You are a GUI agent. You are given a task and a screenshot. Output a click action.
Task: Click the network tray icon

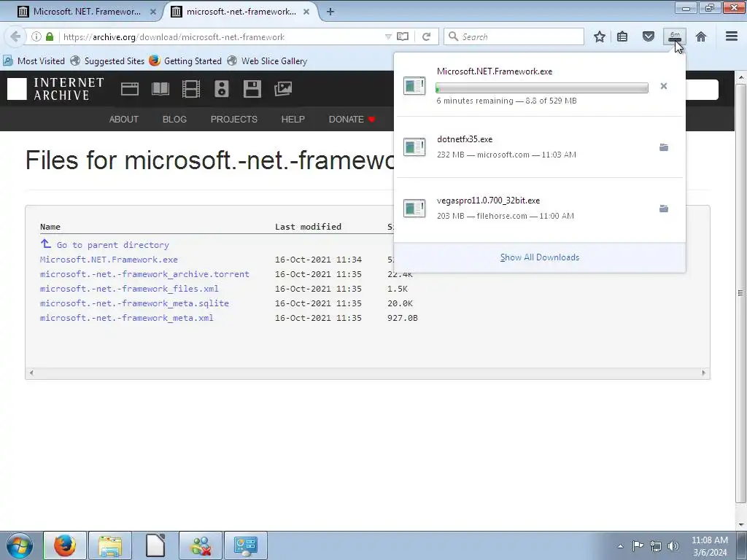tap(656, 546)
